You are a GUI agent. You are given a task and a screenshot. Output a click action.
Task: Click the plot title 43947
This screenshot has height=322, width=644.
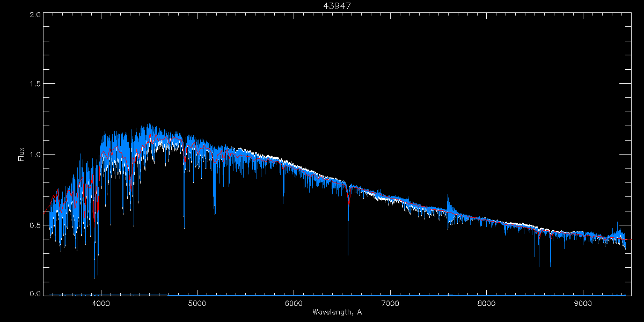pyautogui.click(x=337, y=5)
